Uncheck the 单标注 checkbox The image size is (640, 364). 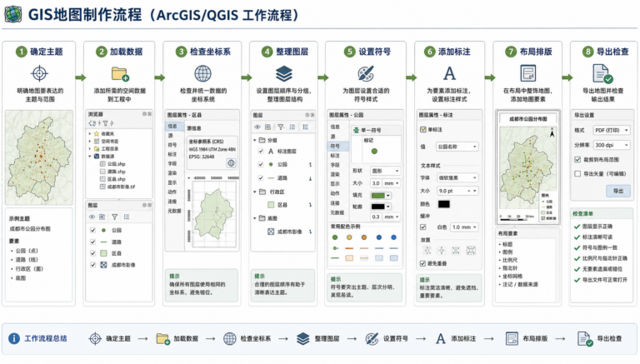point(422,130)
